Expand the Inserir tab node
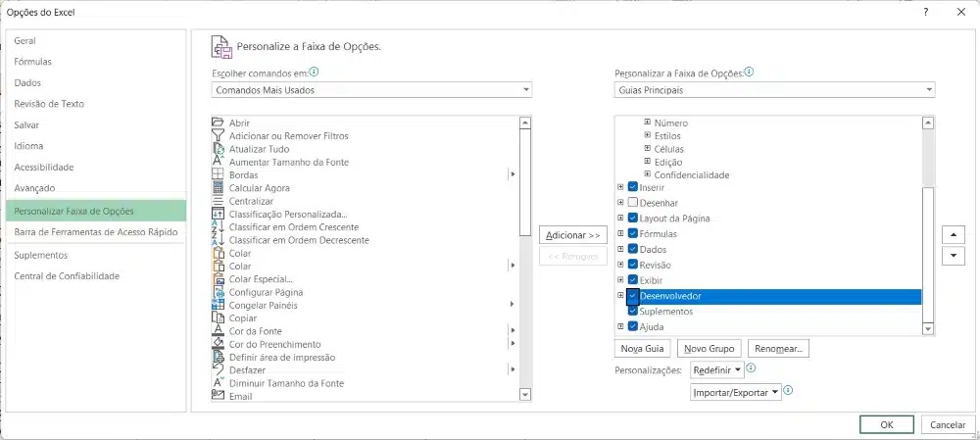Viewport: 980px width, 440px height. click(x=620, y=187)
